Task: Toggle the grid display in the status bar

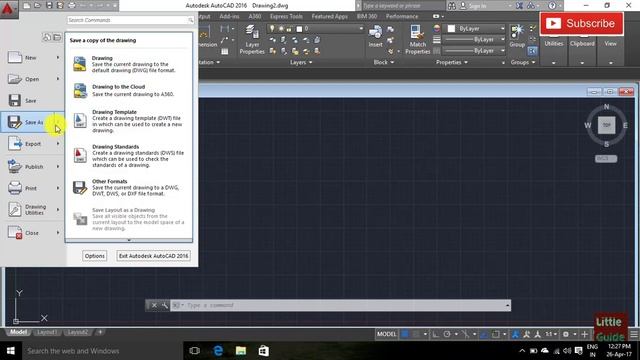Action: [405, 334]
